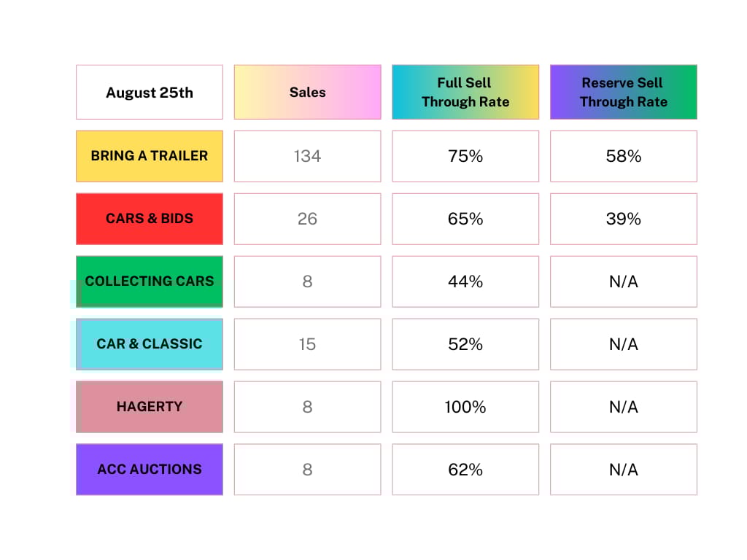The width and height of the screenshot is (747, 560).
Task: Click the 134 sales cell
Action: [307, 156]
